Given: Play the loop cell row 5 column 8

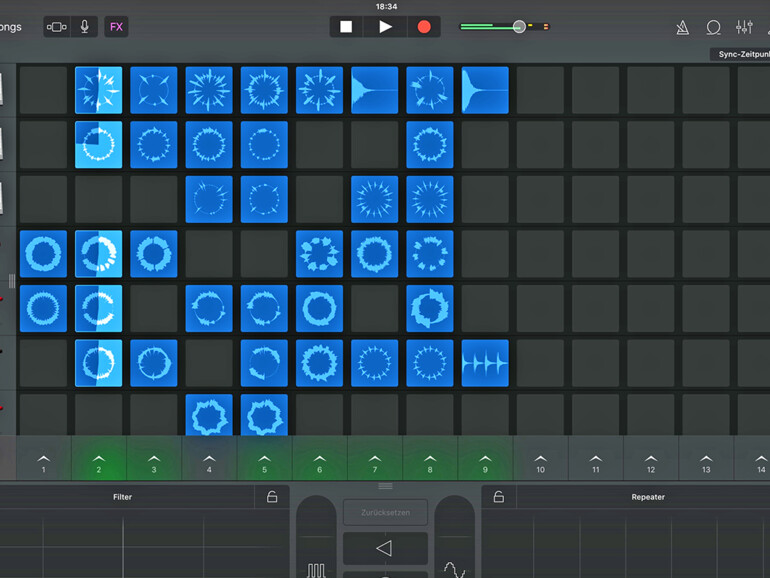Looking at the screenshot, I should click(430, 308).
